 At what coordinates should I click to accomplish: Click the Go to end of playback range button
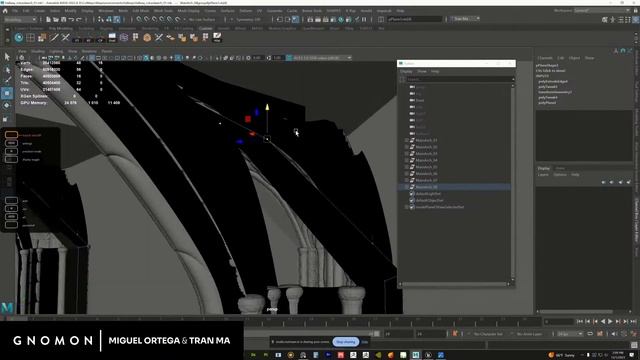click(633, 322)
